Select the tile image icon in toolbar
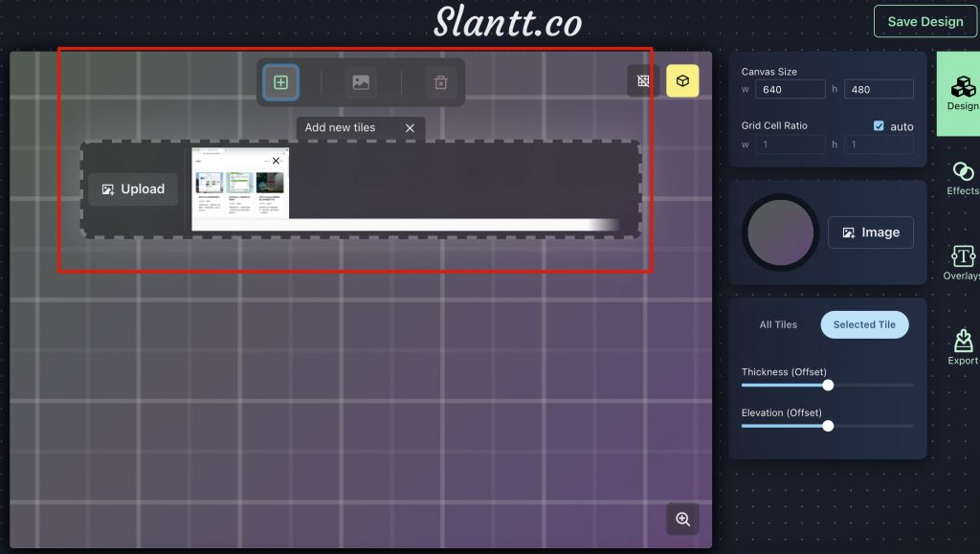Image resolution: width=980 pixels, height=554 pixels. [361, 82]
